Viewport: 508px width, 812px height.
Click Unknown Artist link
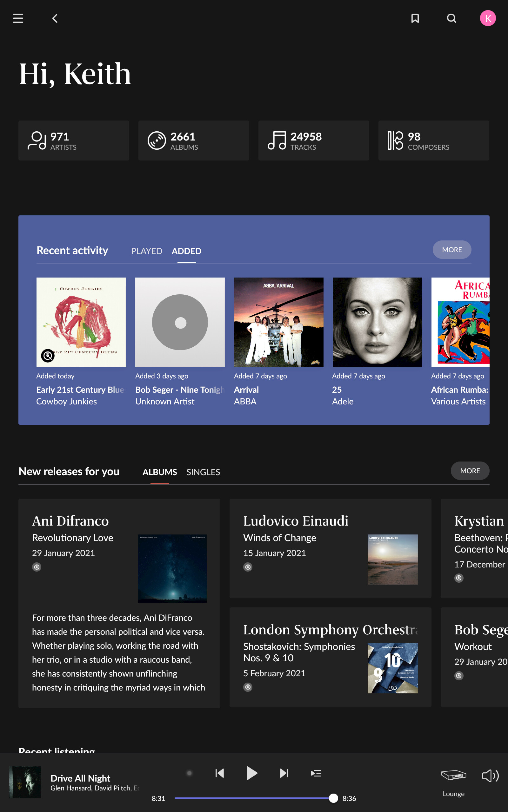165,401
